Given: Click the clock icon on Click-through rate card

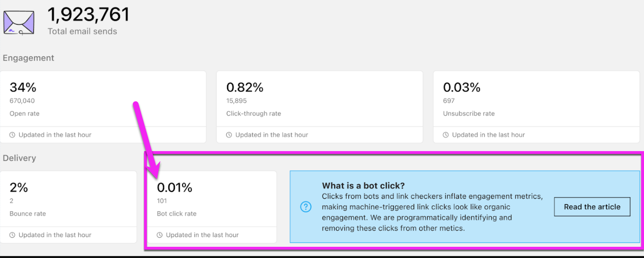Looking at the screenshot, I should (228, 135).
